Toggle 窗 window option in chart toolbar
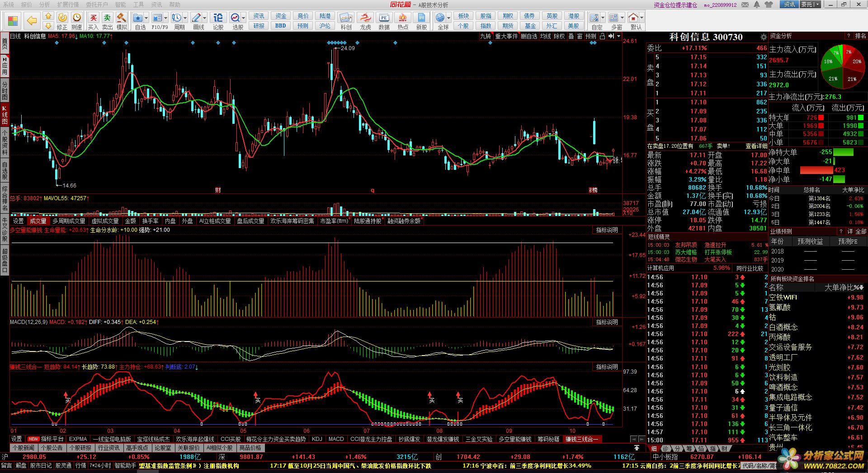This screenshot has height=473, width=868. 580,36
